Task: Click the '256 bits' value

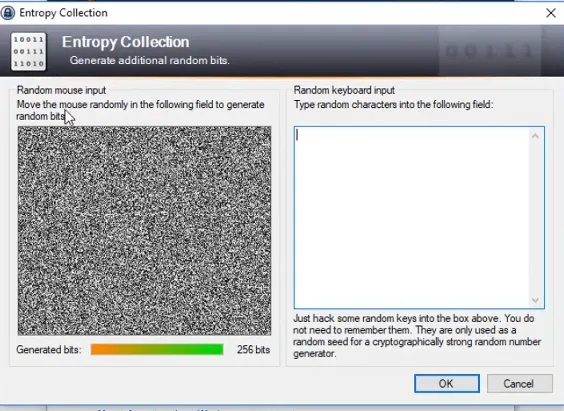Action: tap(253, 350)
